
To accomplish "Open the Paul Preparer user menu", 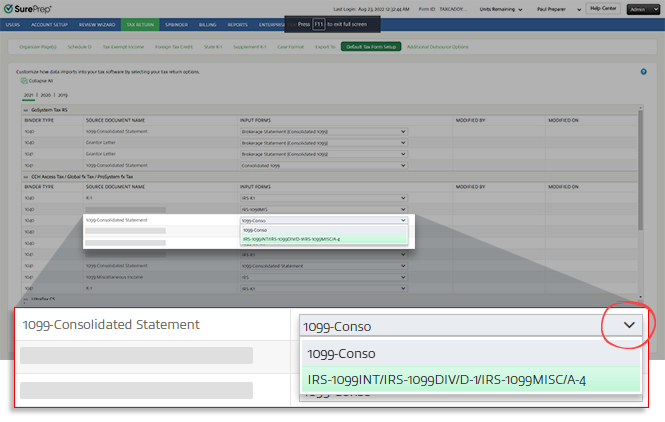I will tap(558, 8).
